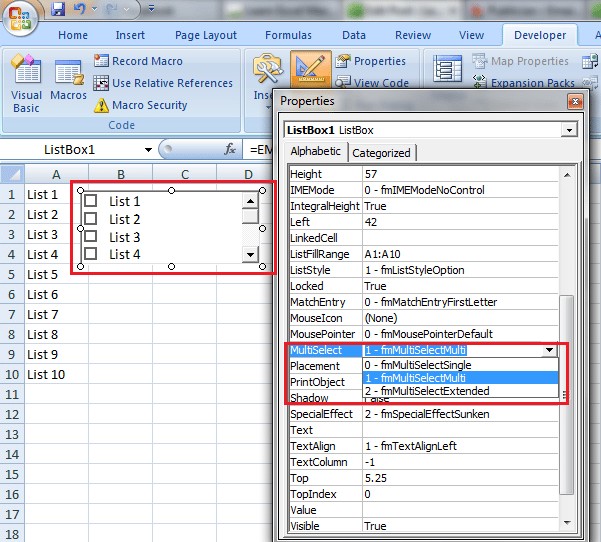The width and height of the screenshot is (601, 542).
Task: Open Macro Security settings
Action: [141, 105]
